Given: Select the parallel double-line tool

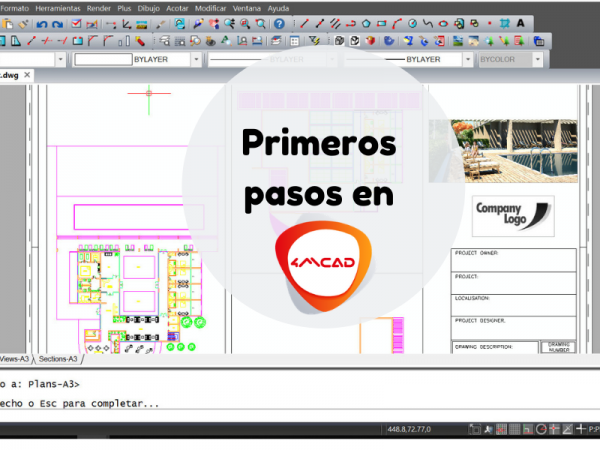Looking at the screenshot, I should click(x=335, y=24).
